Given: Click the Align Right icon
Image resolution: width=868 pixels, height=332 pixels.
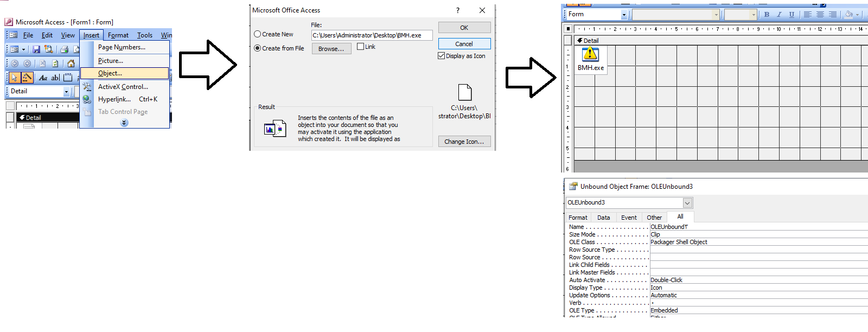Looking at the screenshot, I should point(832,15).
